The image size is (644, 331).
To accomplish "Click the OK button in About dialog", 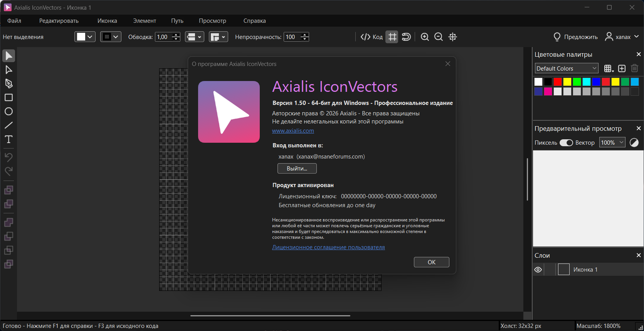I will [x=431, y=262].
